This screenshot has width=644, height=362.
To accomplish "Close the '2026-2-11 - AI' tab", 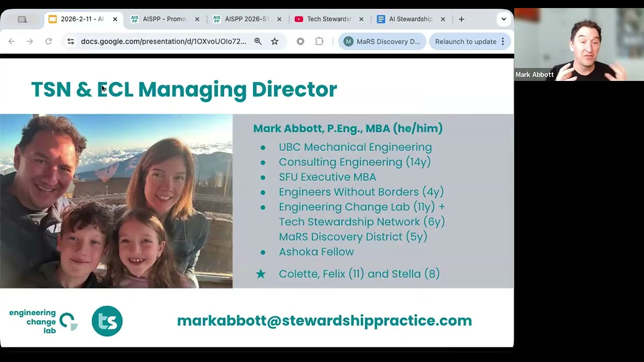I will coord(115,19).
